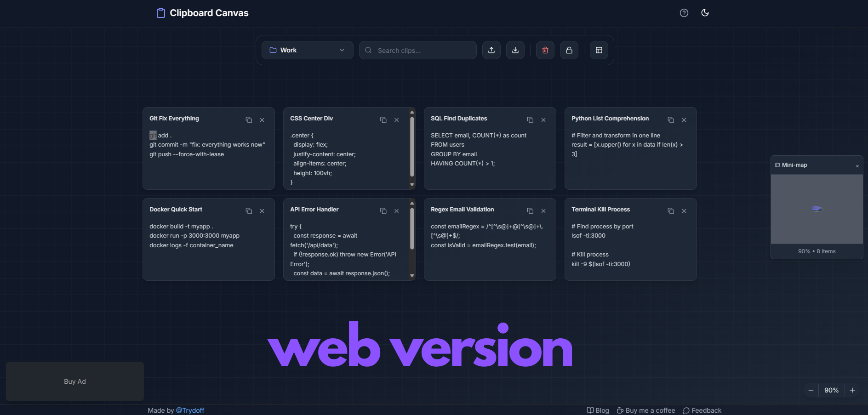Click the import clips download icon
Image resolution: width=868 pixels, height=415 pixels.
(515, 50)
